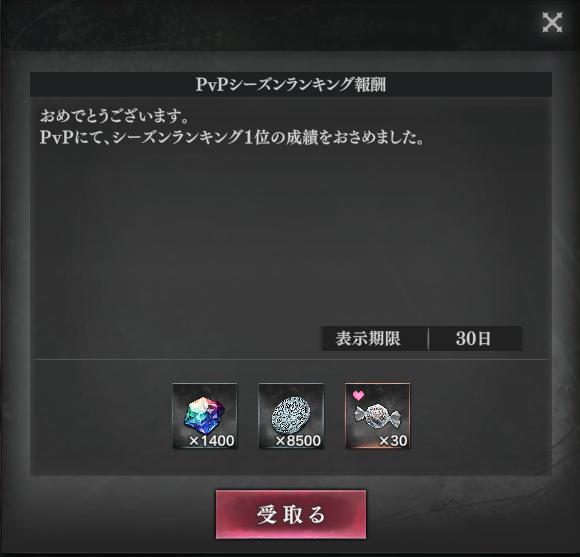The height and width of the screenshot is (557, 580).
Task: Tap the wrapped candy reward icon
Action: point(377,416)
